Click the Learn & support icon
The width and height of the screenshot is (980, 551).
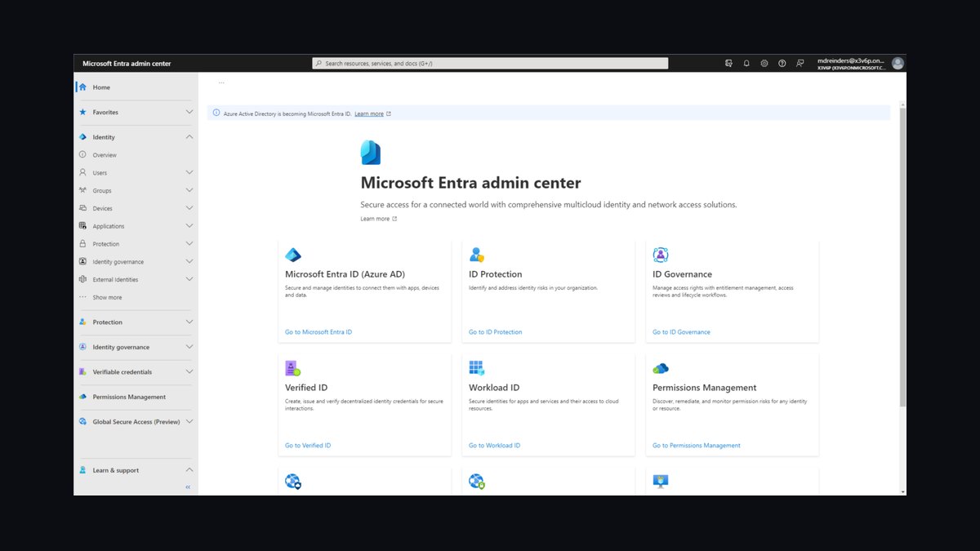82,470
